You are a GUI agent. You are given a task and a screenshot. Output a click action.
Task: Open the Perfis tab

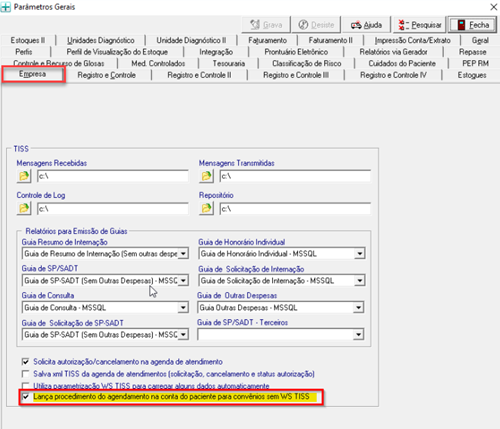24,52
